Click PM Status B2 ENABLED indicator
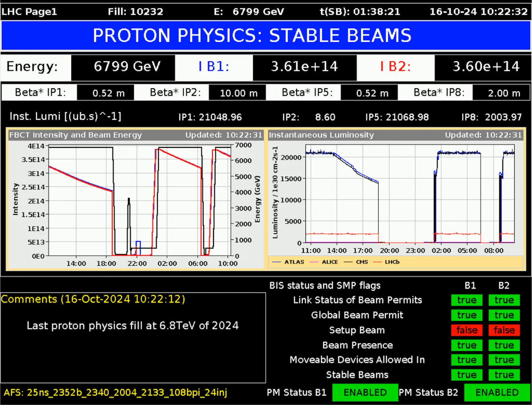Screen dimensions: 532x405 pyautogui.click(x=497, y=392)
